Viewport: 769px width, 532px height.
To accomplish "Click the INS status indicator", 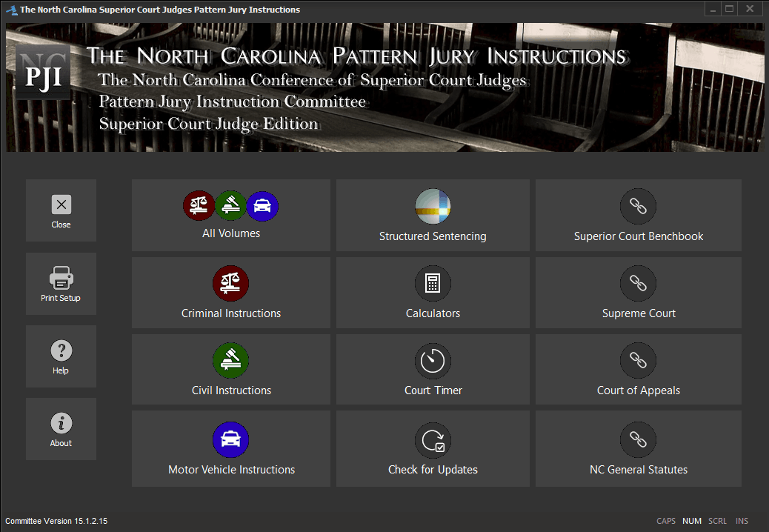I will click(x=742, y=521).
